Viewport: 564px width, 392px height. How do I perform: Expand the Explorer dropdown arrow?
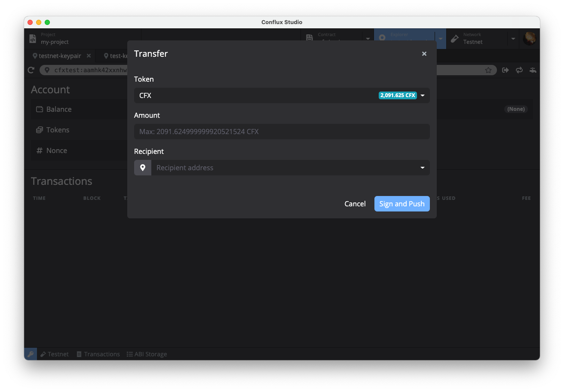coord(441,39)
